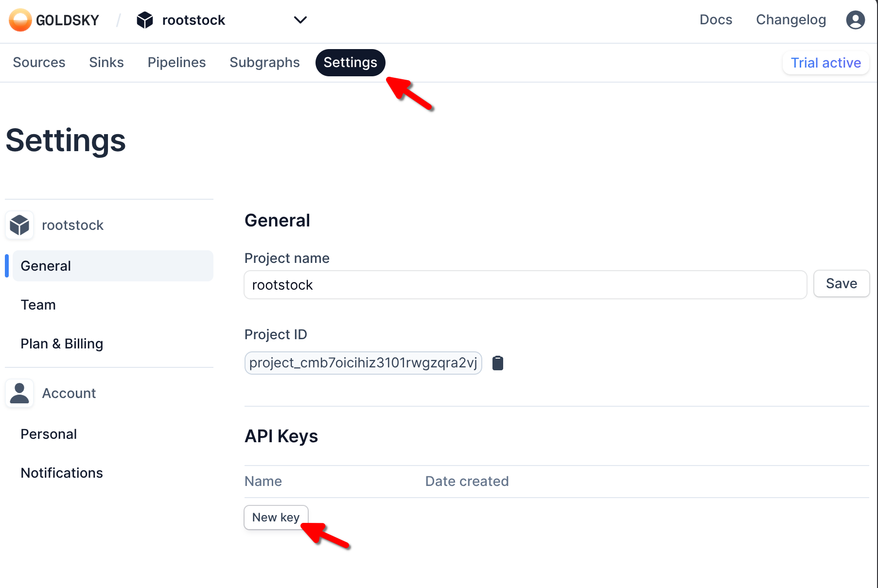Screen dimensions: 878x588
Task: Open the Docs page
Action: pyautogui.click(x=716, y=20)
